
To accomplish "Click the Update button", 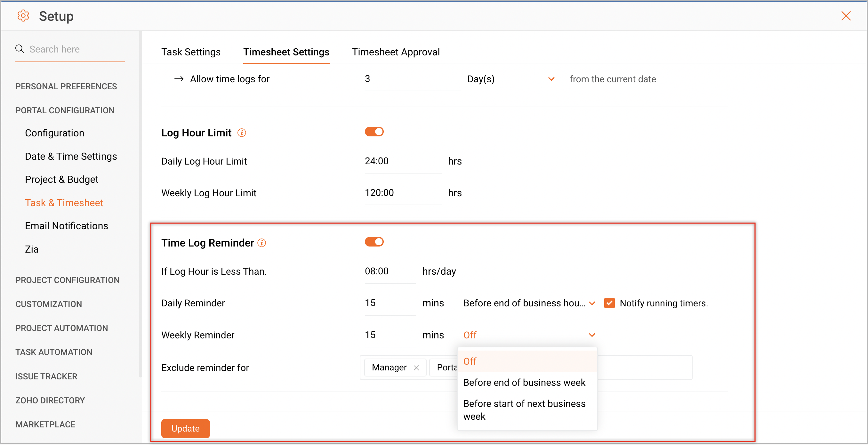I will (x=185, y=428).
